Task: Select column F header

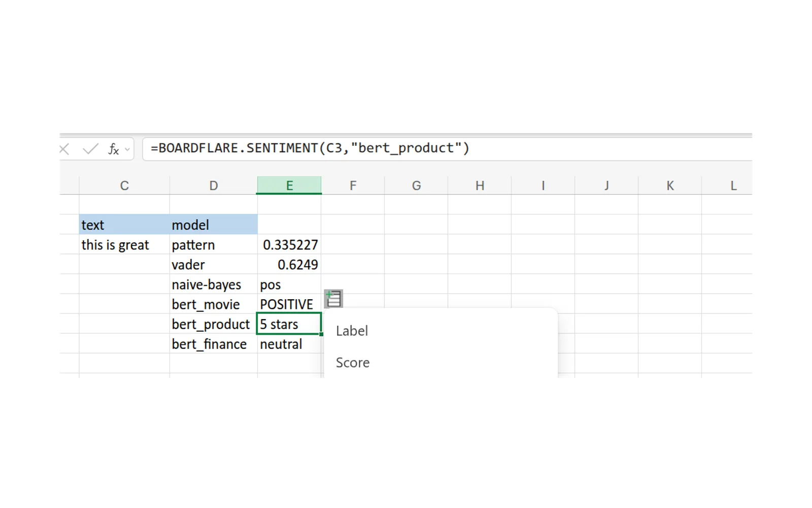Action: pos(353,185)
